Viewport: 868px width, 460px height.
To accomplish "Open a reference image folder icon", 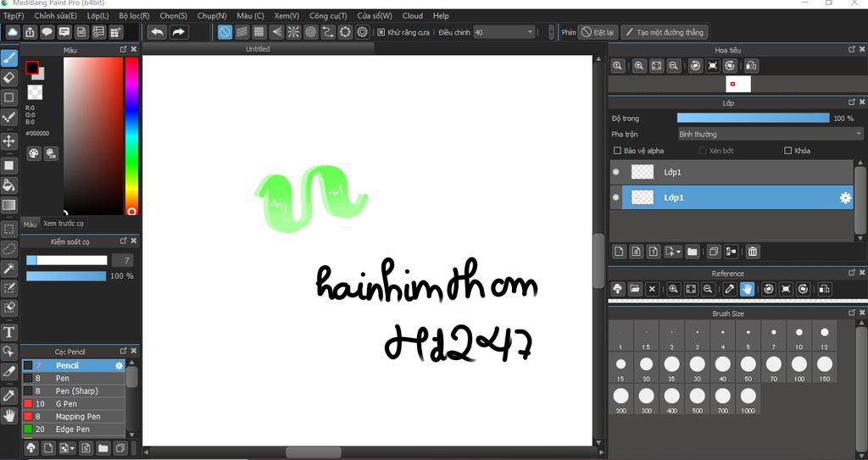I will [634, 289].
